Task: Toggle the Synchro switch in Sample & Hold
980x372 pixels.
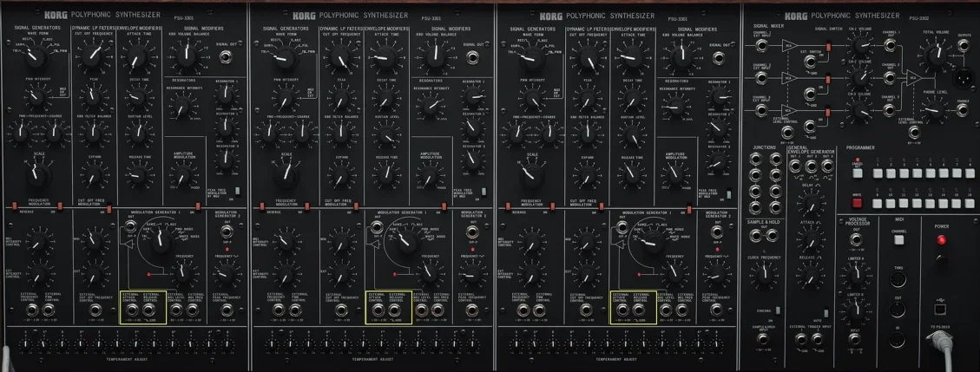Action: click(x=778, y=310)
